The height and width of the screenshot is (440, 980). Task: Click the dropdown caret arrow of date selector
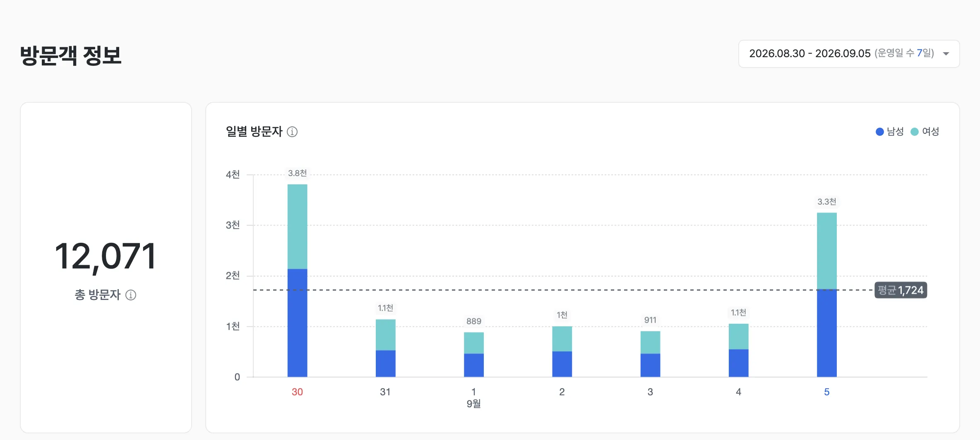tap(946, 54)
